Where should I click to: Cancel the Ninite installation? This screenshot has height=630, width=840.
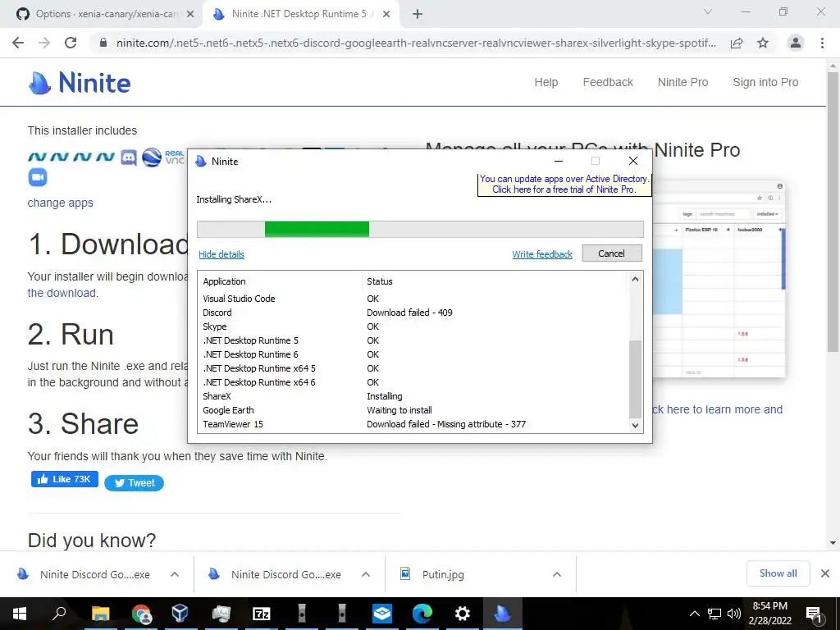612,253
